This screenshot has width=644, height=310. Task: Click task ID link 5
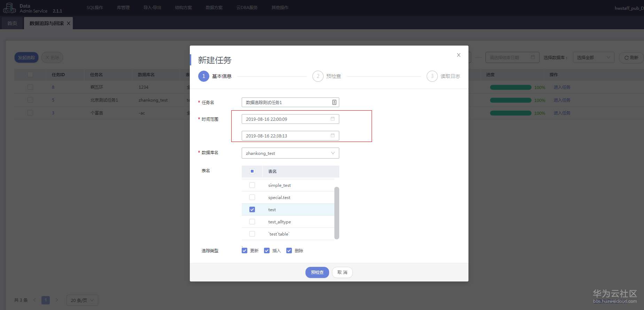coord(53,100)
